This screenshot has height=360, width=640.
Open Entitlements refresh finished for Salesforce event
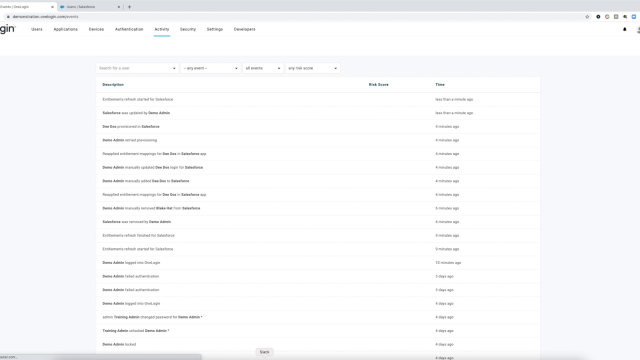pyautogui.click(x=318, y=236)
